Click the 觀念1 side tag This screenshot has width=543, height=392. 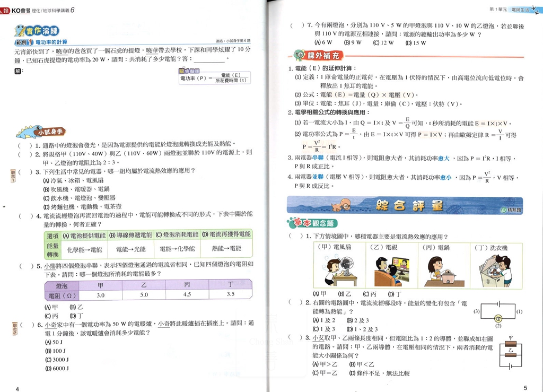(x=13, y=176)
